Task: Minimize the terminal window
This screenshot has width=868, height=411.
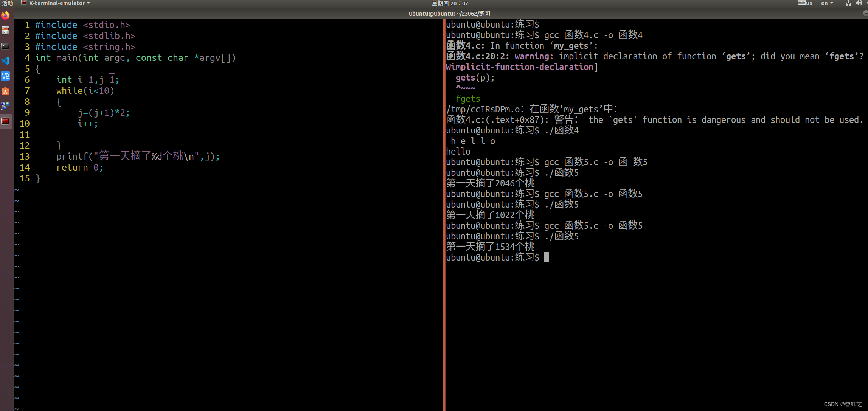Action: [x=865, y=13]
